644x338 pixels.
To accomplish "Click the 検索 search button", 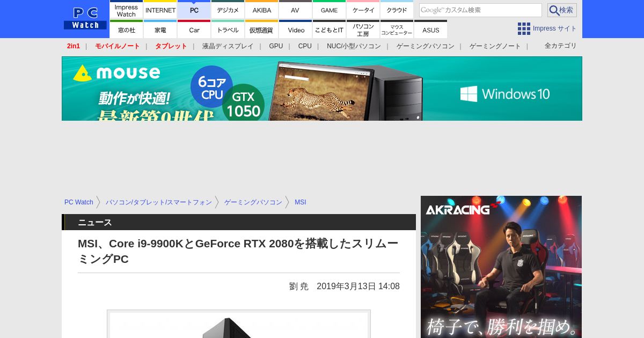I will 562,10.
